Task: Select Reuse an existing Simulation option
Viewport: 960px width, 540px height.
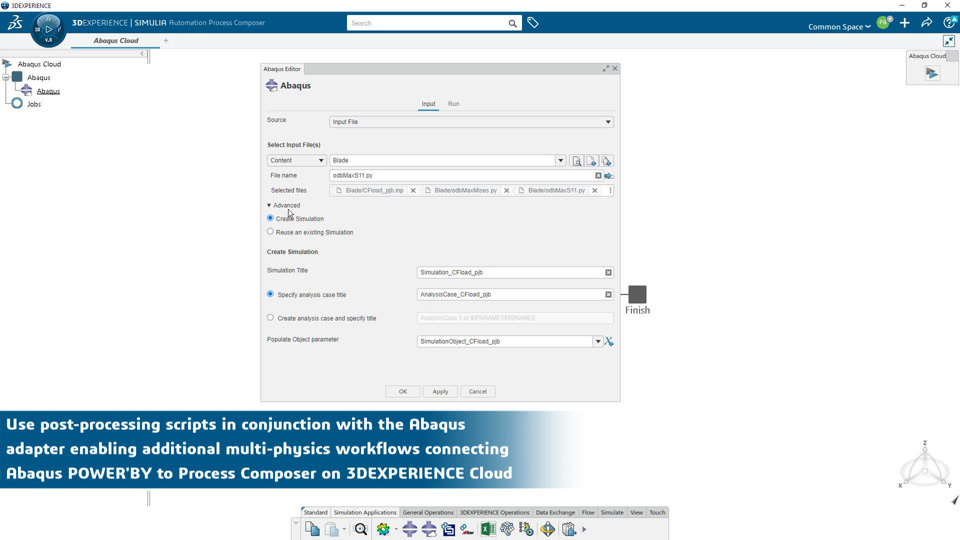Action: (270, 232)
